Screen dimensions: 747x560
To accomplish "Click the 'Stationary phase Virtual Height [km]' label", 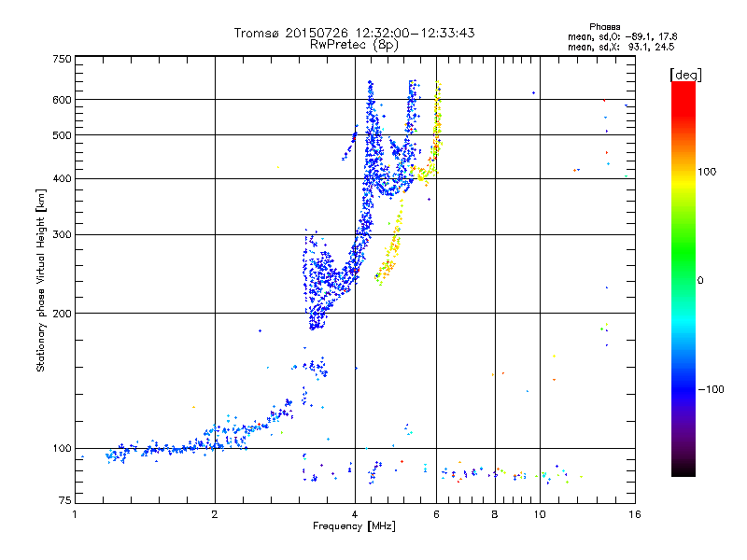I will 41,280.
